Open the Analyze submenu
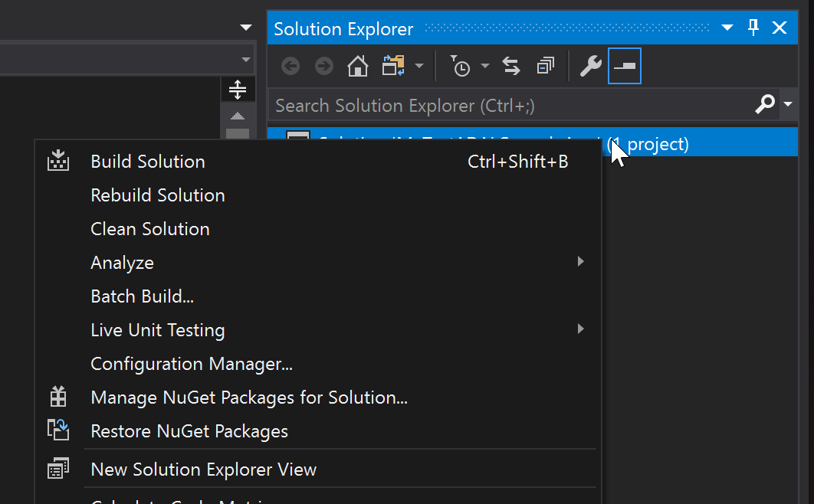Viewport: 814px width, 504px height. [318, 263]
